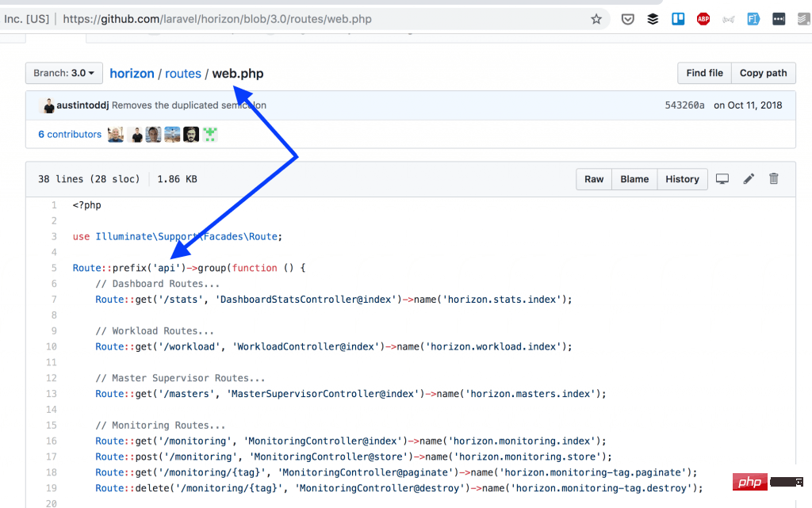The width and height of the screenshot is (812, 508).
Task: Click the 'WorkloadController@index' string
Action: 308,346
